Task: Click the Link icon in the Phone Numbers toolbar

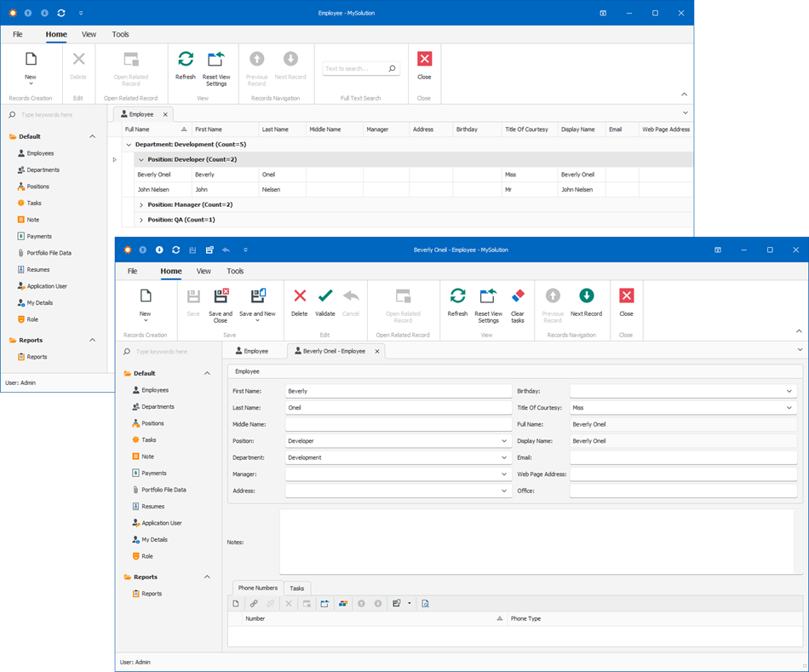Action: [254, 603]
